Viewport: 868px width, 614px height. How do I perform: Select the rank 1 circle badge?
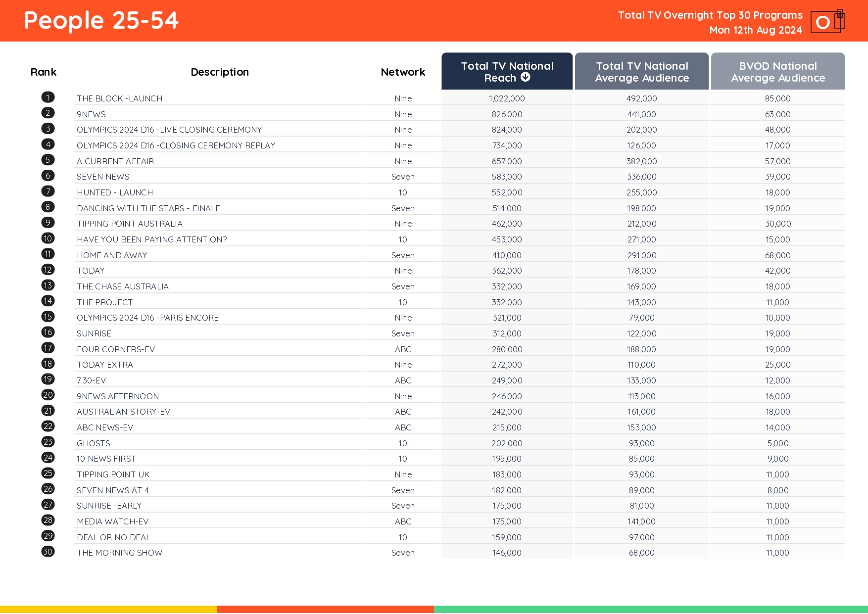coord(48,97)
